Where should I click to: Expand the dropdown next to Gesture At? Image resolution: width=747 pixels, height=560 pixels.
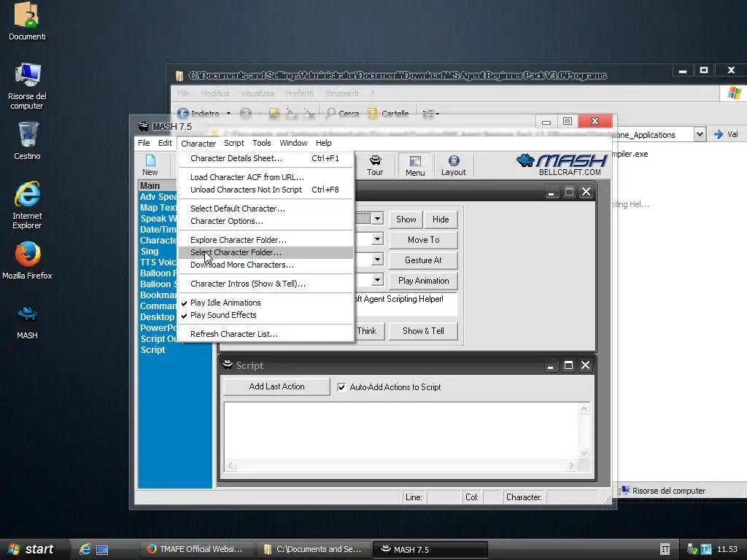tap(377, 260)
